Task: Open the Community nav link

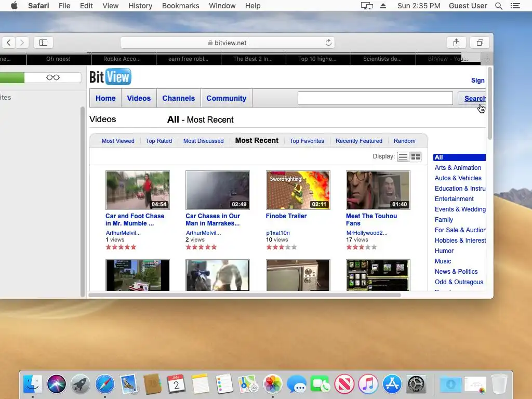Action: [227, 98]
